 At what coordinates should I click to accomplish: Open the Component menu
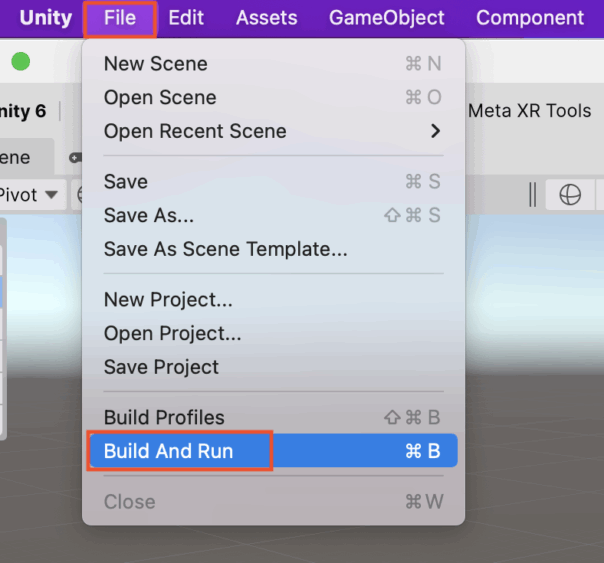click(530, 18)
